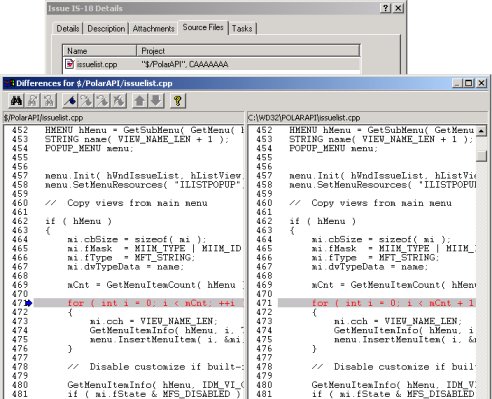Click line 464 mi.cbSize in left pane
This screenshot has width=492, height=399.
[137, 239]
